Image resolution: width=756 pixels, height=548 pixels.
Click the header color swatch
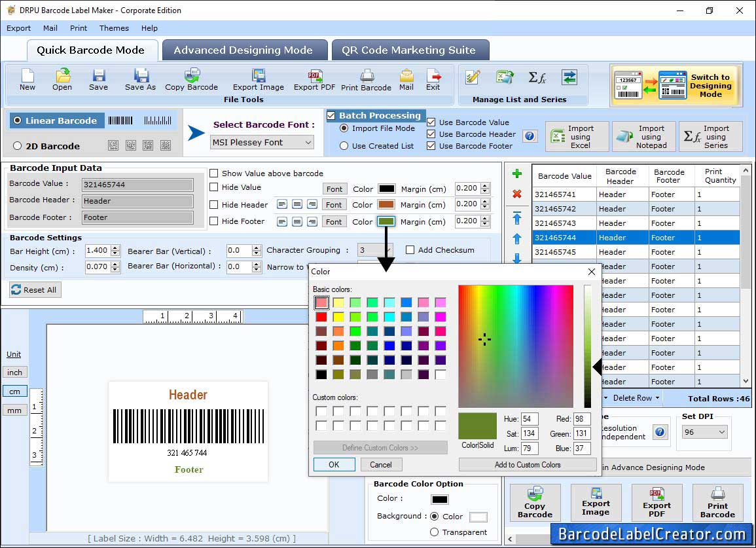click(386, 204)
